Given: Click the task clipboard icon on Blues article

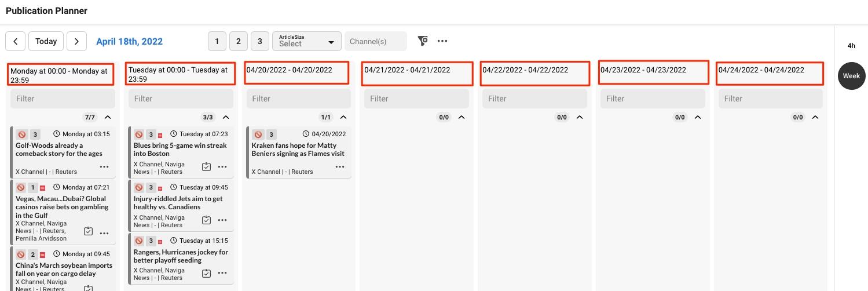Looking at the screenshot, I should pyautogui.click(x=206, y=167).
